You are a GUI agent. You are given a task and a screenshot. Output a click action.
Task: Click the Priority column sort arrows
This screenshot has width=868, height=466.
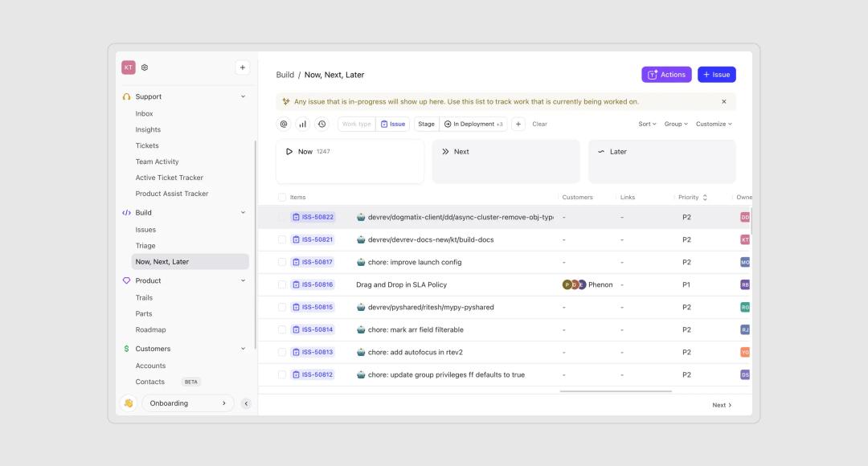pos(705,197)
